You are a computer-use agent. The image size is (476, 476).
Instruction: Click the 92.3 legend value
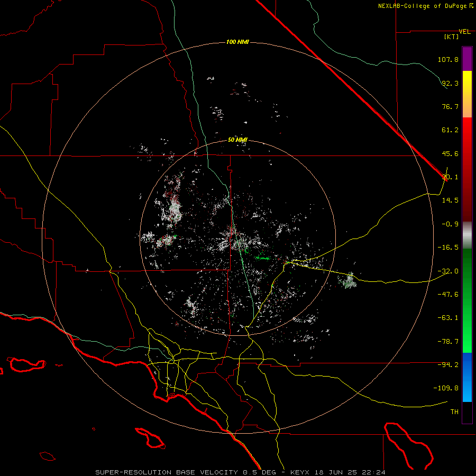[x=450, y=83]
